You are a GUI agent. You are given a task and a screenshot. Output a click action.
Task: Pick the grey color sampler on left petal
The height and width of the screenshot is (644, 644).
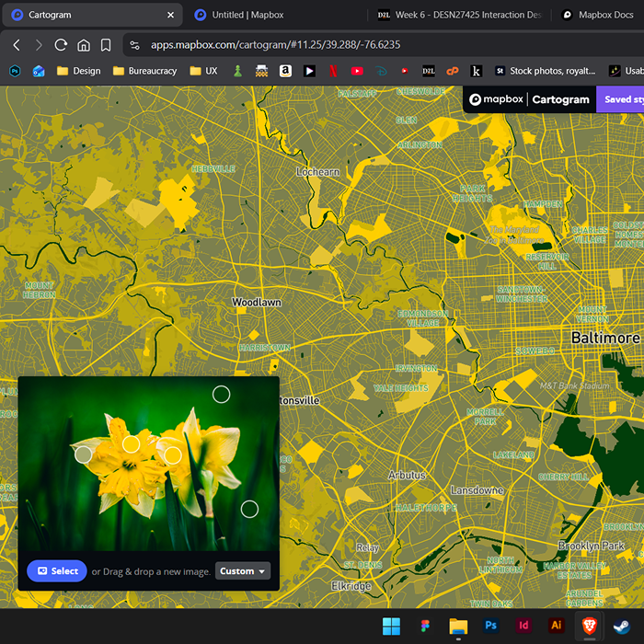83,454
